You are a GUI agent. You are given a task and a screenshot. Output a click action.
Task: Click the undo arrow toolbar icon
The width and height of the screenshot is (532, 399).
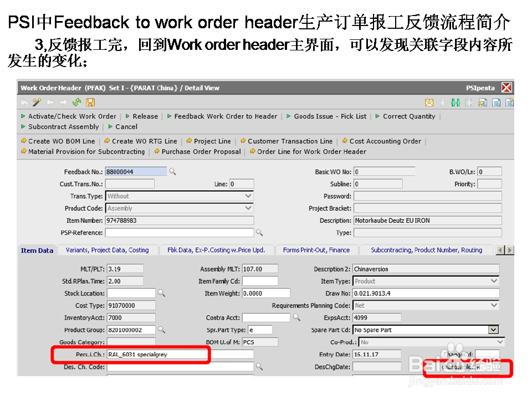(x=24, y=102)
